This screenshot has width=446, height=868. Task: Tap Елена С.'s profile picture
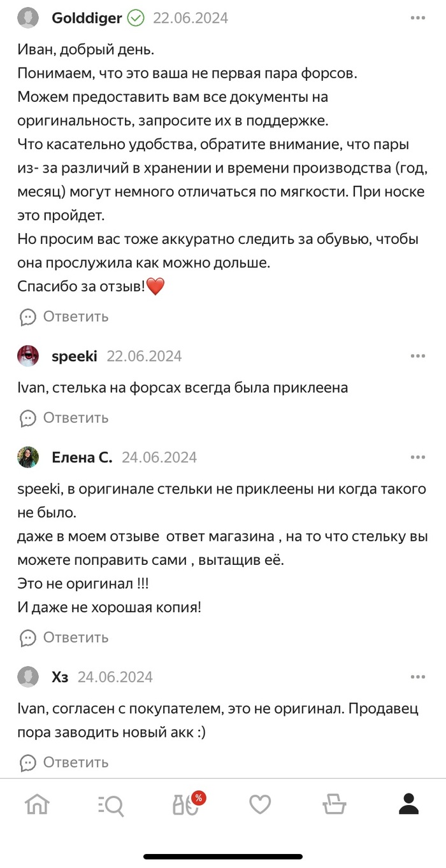[x=28, y=457]
